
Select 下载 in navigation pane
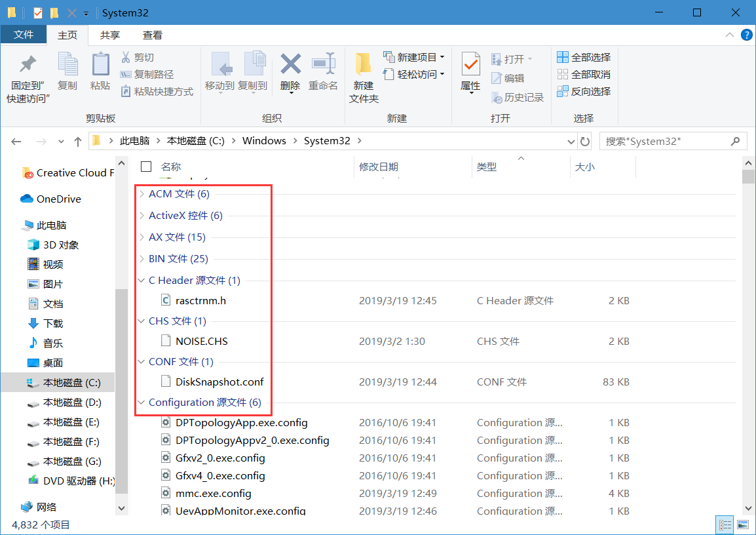point(45,324)
